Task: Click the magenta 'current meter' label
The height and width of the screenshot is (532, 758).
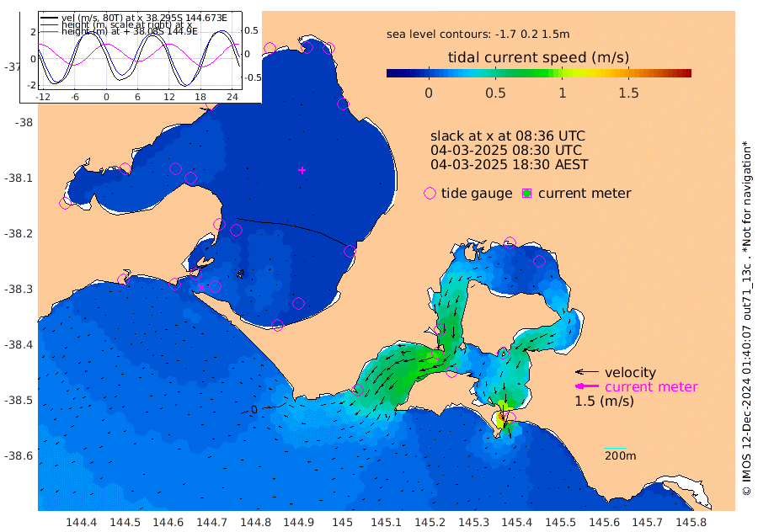Action: [x=651, y=386]
